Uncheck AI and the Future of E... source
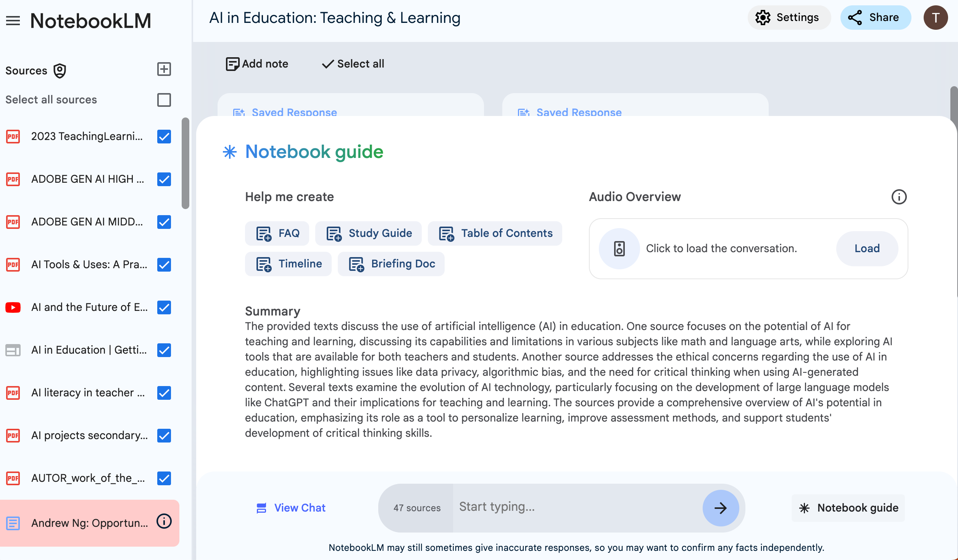958x560 pixels. [164, 307]
